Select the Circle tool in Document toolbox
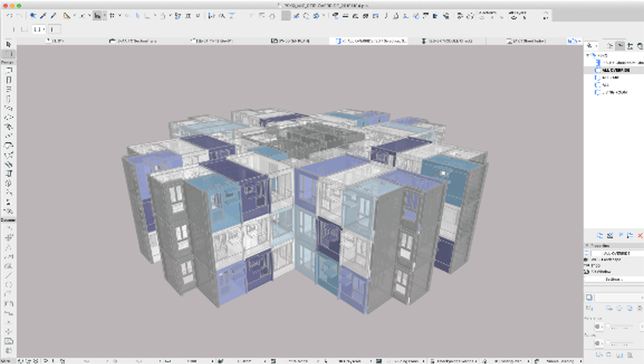The image size is (644, 364). click(x=8, y=285)
